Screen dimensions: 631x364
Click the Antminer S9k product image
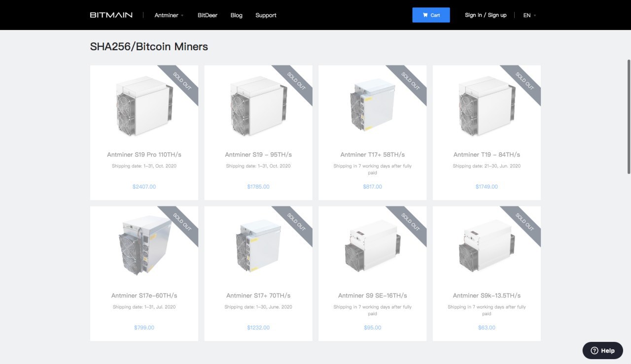click(x=487, y=245)
